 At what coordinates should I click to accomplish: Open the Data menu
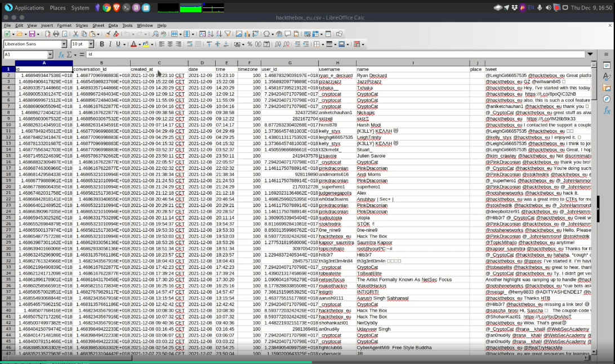pyautogui.click(x=113, y=25)
